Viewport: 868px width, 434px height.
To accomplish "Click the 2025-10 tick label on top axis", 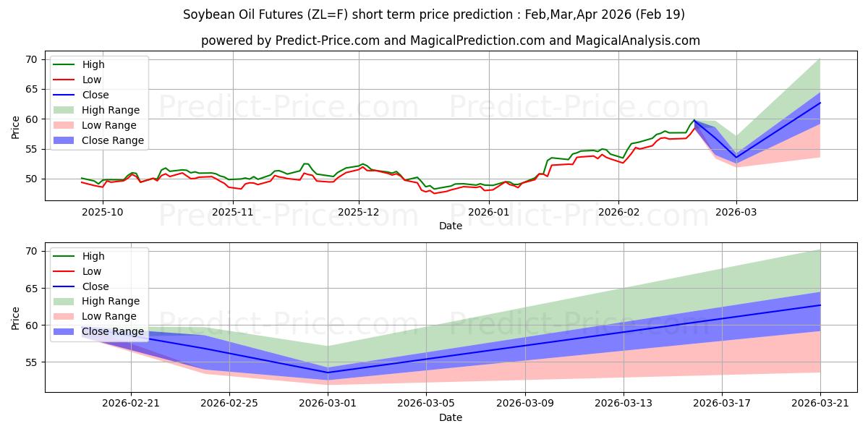I will pyautogui.click(x=102, y=212).
